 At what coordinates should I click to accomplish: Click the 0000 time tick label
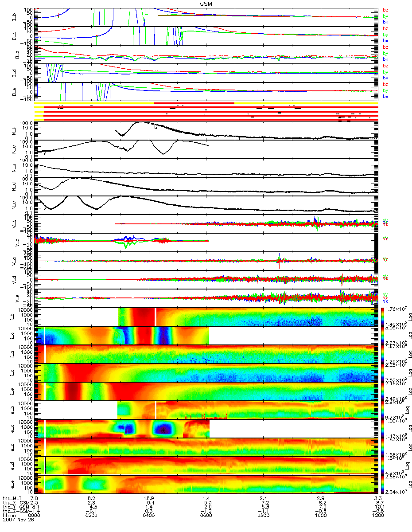(x=34, y=516)
